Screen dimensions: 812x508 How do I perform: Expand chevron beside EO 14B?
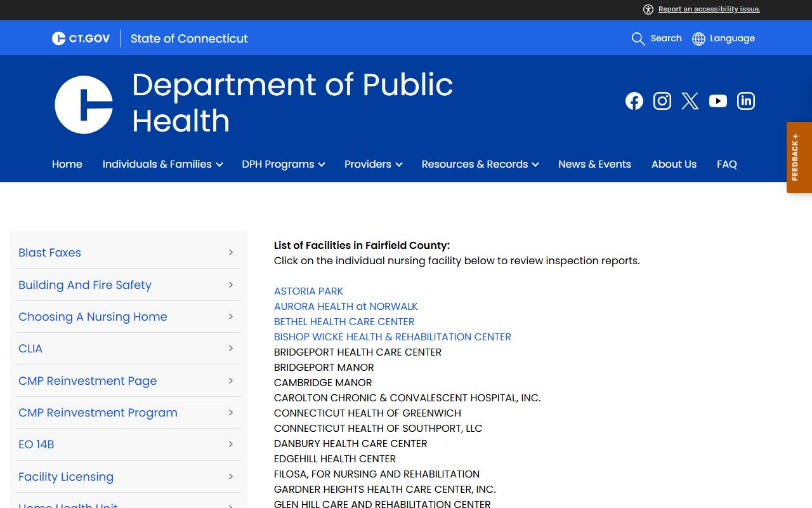point(231,444)
